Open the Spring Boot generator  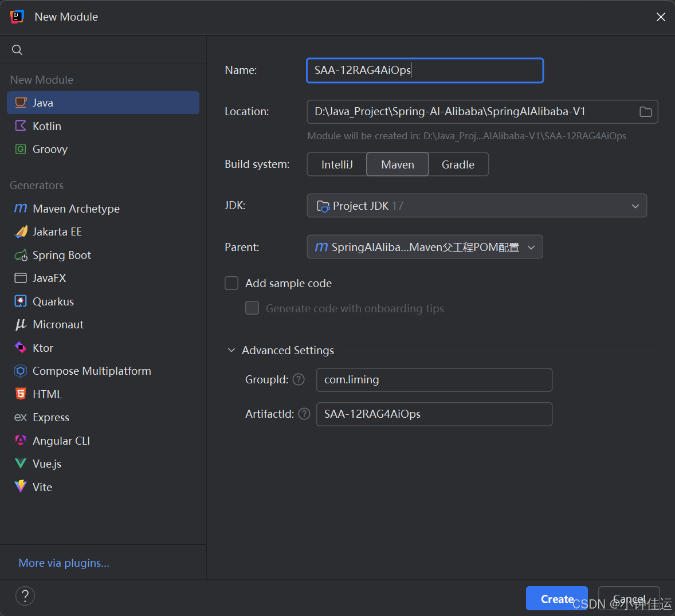[103, 255]
